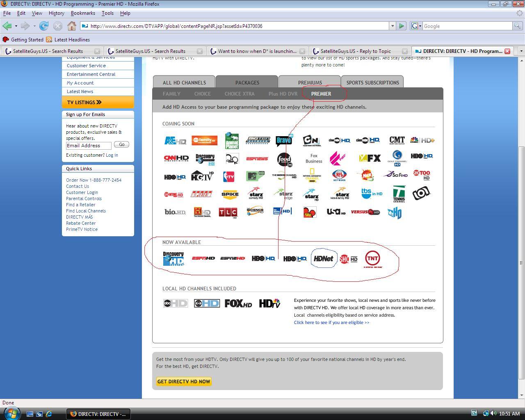Click the Discovery HD Theater logo

tap(173, 259)
